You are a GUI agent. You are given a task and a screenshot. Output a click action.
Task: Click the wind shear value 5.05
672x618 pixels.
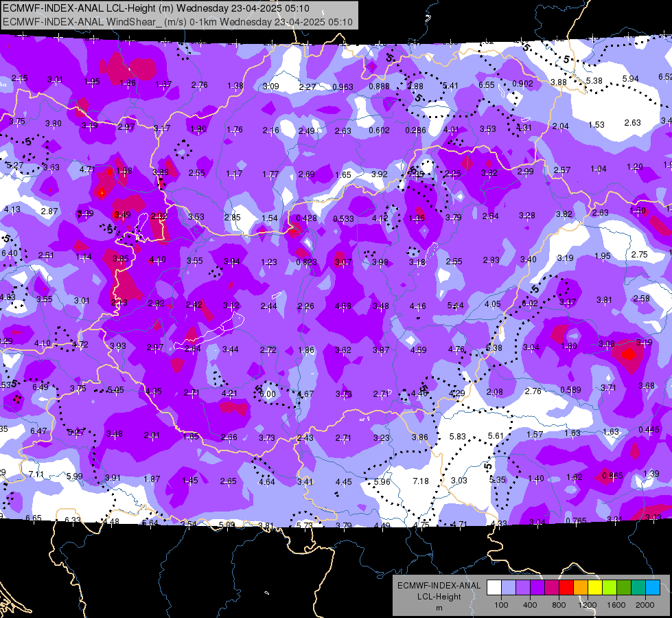pyautogui.click(x=115, y=390)
